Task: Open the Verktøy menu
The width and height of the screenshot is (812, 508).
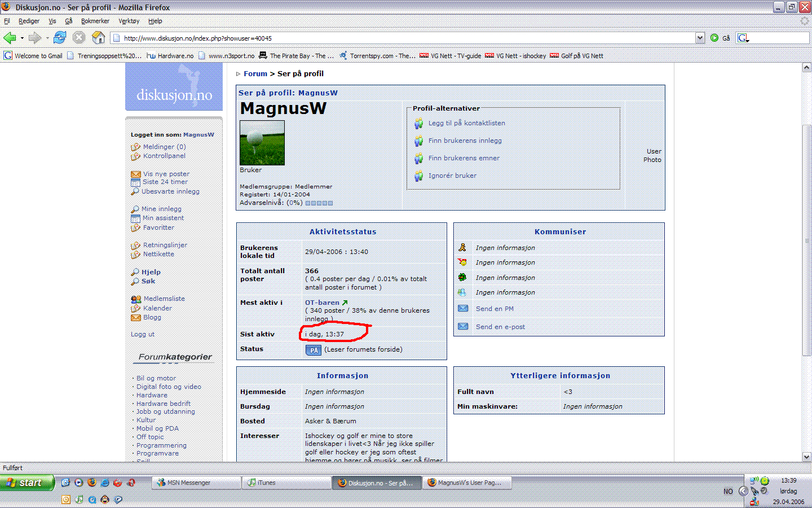Action: click(x=129, y=21)
